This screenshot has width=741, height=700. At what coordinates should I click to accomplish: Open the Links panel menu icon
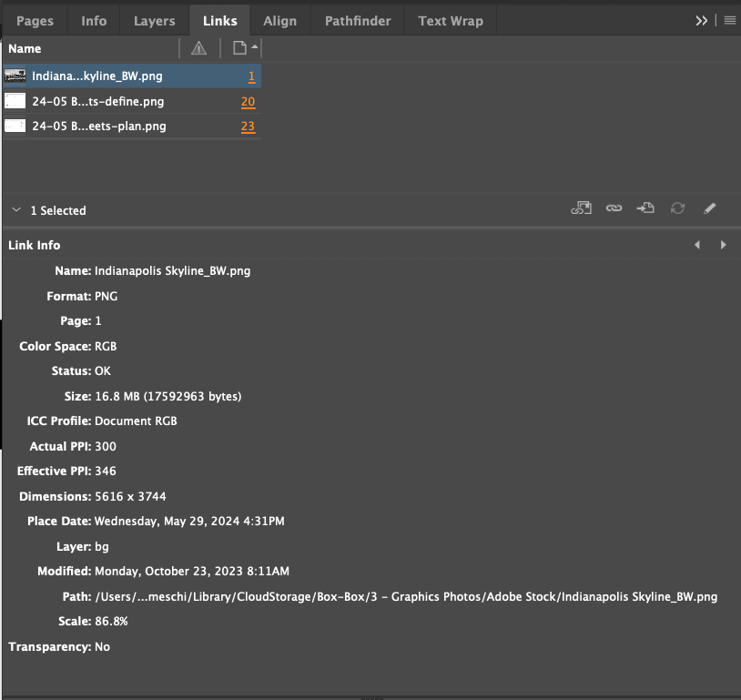(x=730, y=20)
